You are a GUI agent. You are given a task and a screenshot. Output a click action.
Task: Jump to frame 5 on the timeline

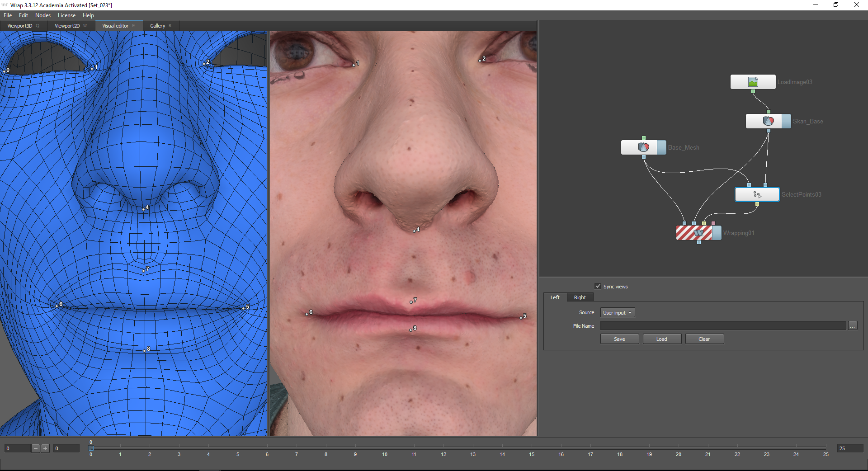pyautogui.click(x=238, y=454)
